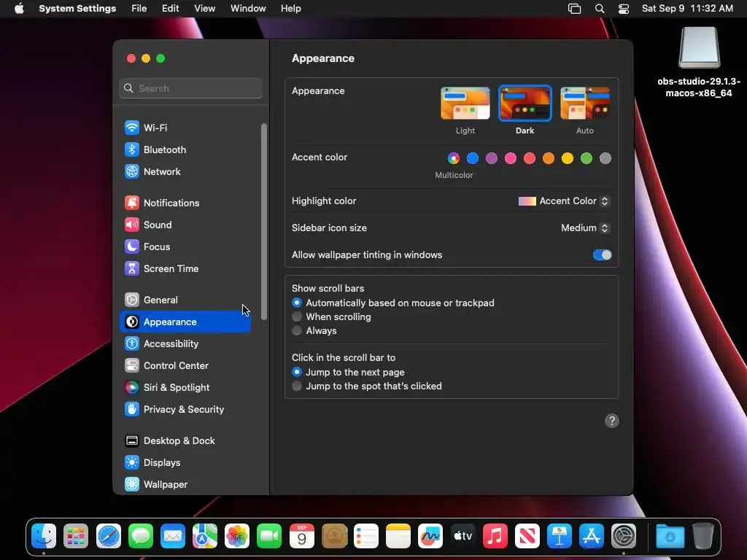
Task: Open App Store from the Dock
Action: (591, 536)
